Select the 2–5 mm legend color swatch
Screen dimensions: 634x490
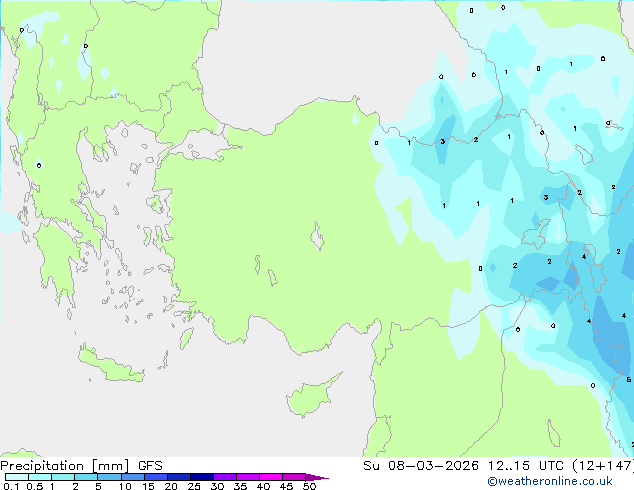[86, 477]
